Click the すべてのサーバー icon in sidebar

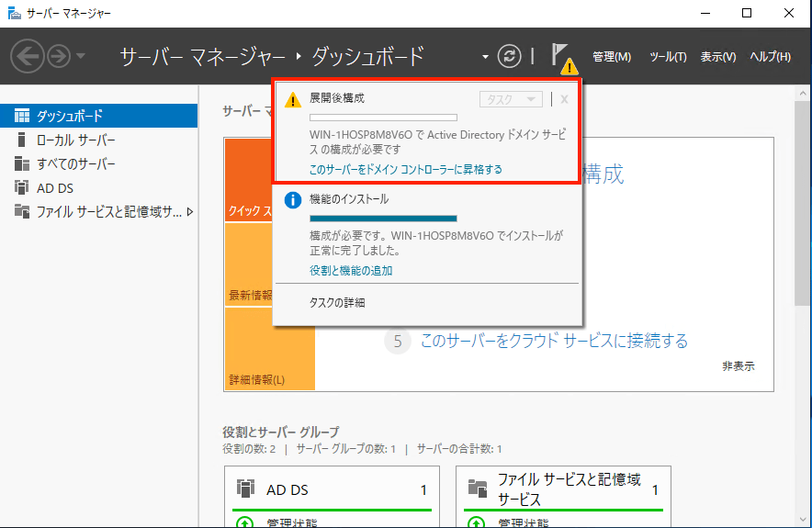coord(22,163)
